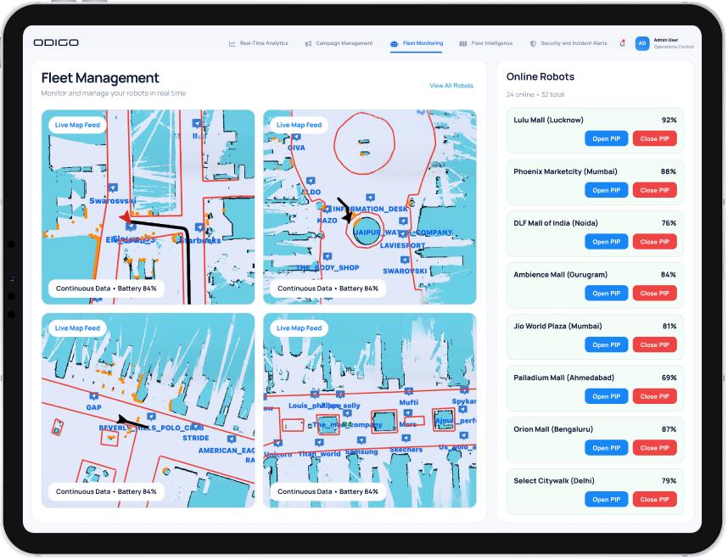Click the INFORMATION_DESK marker icon
Viewport: 728px width, 560px height.
click(371, 198)
